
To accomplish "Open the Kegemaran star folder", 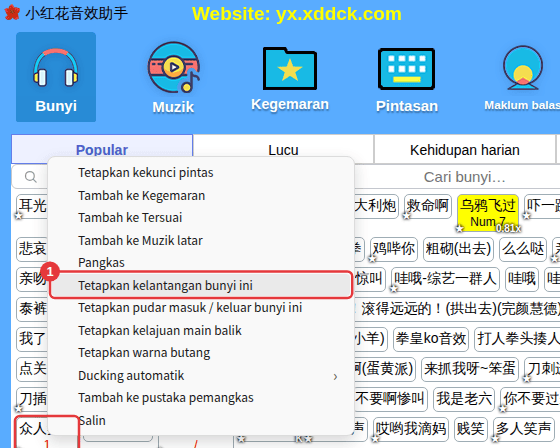I will pyautogui.click(x=290, y=79).
